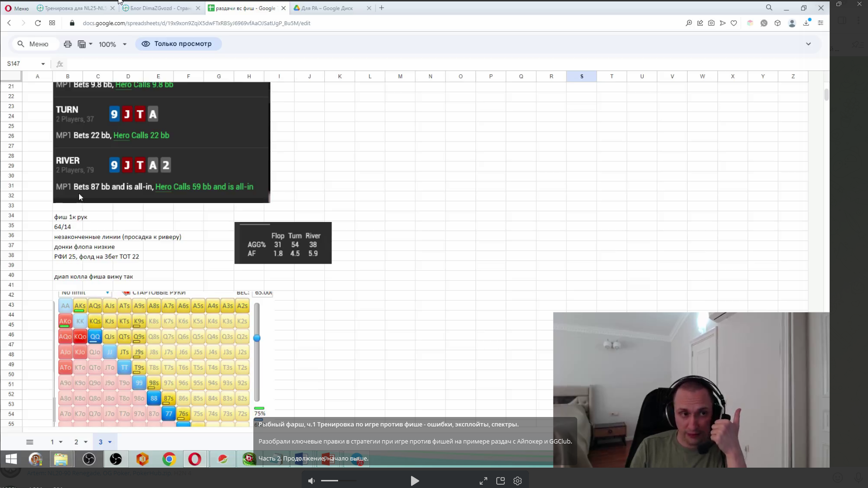Take a snapshot with the camera icon
Screen dimensions: 868x488
pos(711,23)
